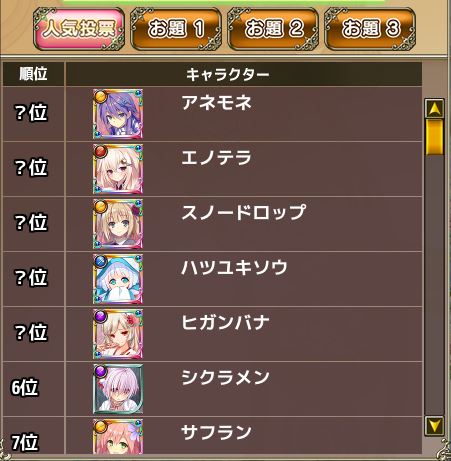Click the scroll down arrow button
This screenshot has width=451, height=461.
coord(434,426)
